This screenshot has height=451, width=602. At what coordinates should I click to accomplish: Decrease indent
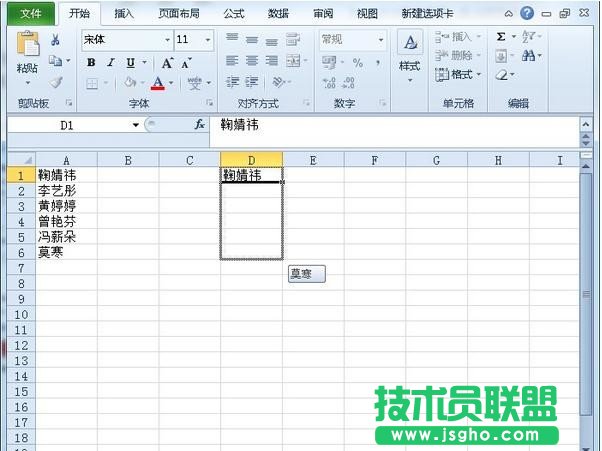[x=232, y=82]
